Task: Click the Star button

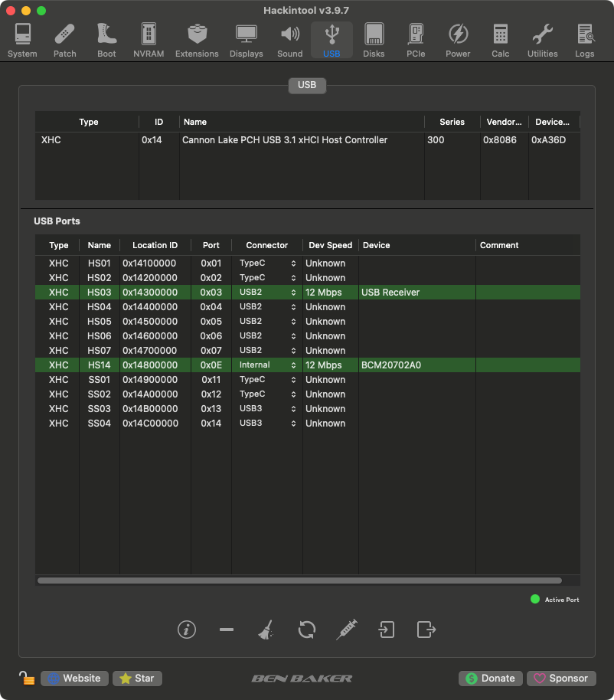Action: (137, 678)
